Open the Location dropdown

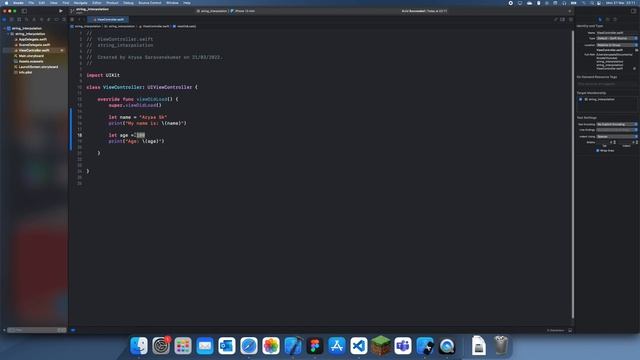(617, 45)
